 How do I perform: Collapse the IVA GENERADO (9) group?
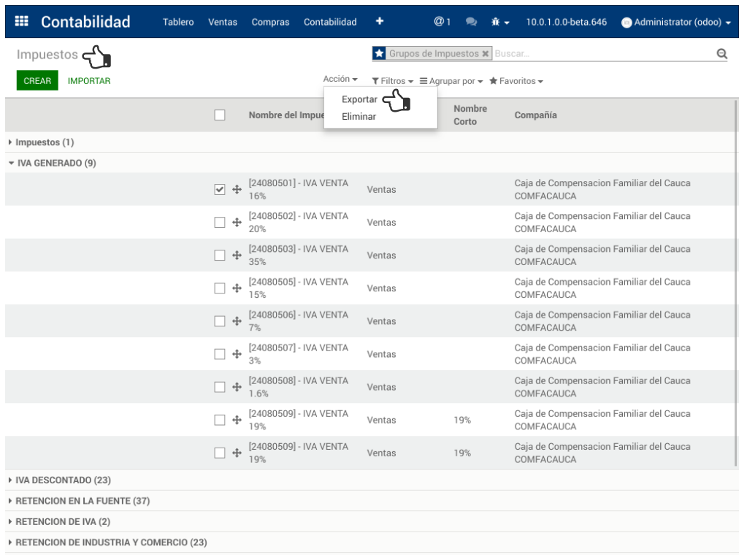point(53,163)
